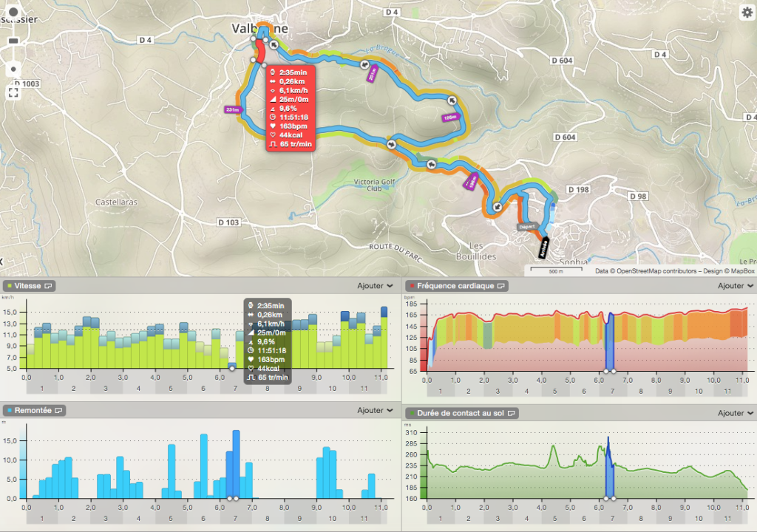757x532 pixels.
Task: Select the Départ flag on the map
Action: (x=526, y=228)
